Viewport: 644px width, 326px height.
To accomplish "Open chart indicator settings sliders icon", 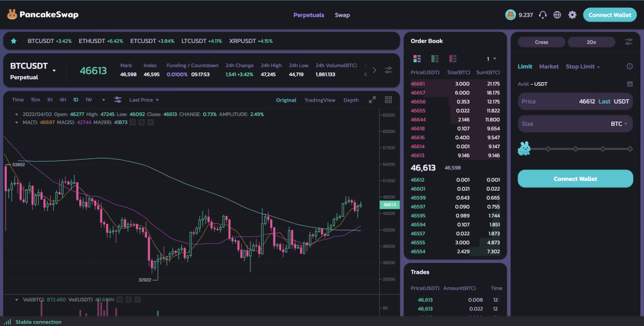I will point(118,100).
